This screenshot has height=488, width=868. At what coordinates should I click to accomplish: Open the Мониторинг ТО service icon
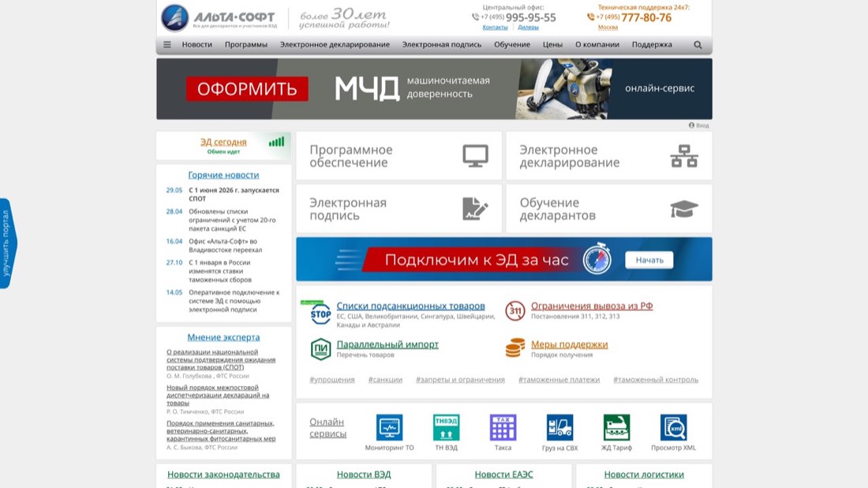[x=389, y=427]
